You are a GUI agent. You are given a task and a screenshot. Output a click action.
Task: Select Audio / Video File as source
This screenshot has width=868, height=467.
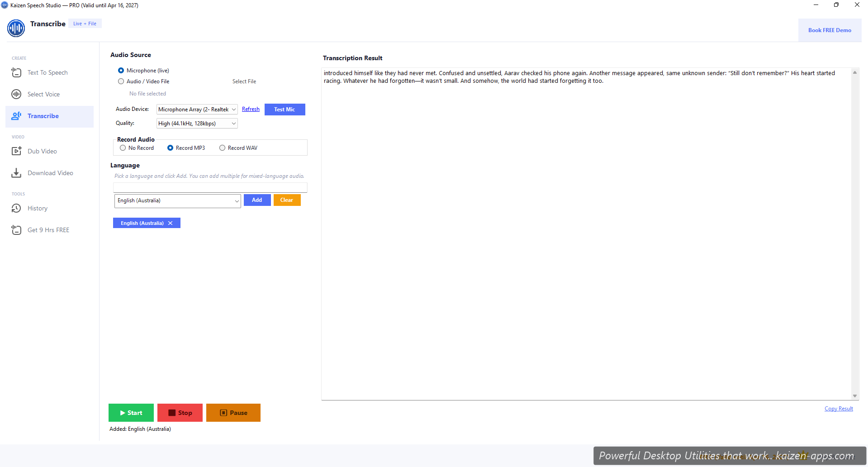click(121, 81)
